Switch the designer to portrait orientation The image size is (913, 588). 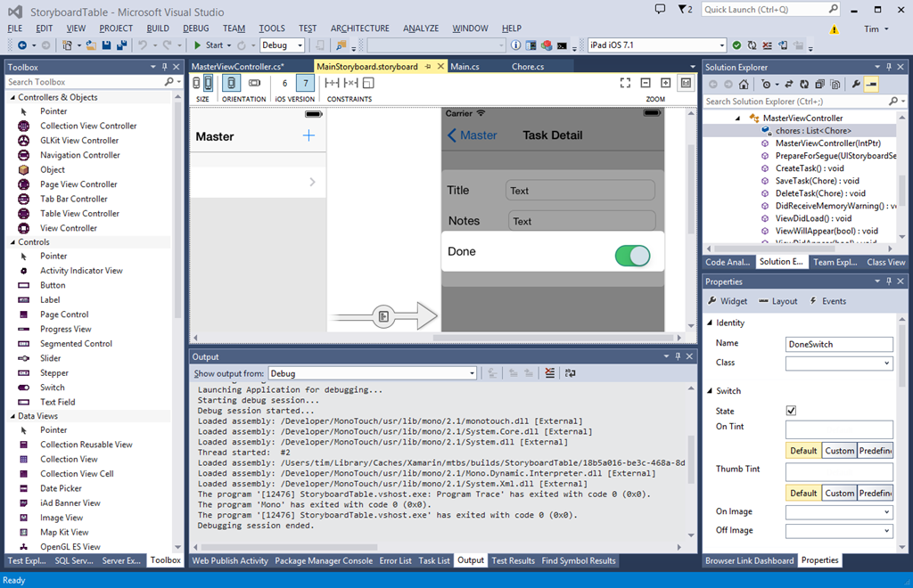click(x=231, y=83)
